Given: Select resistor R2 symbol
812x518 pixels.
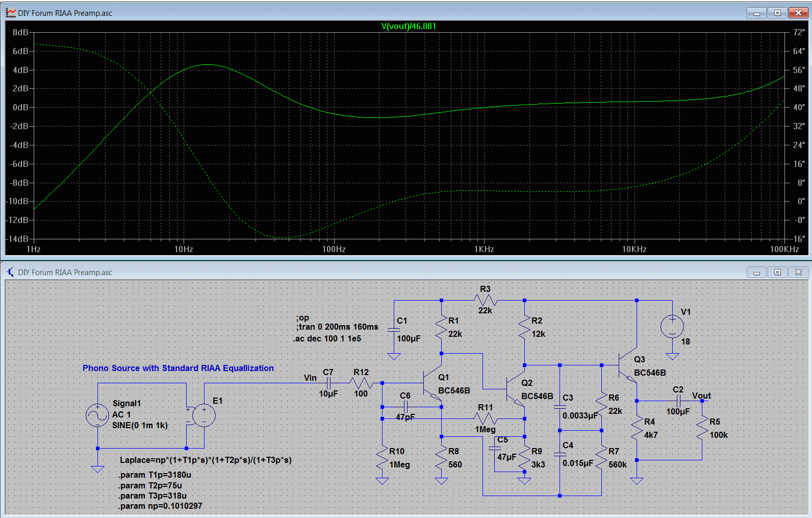Looking at the screenshot, I should click(524, 328).
